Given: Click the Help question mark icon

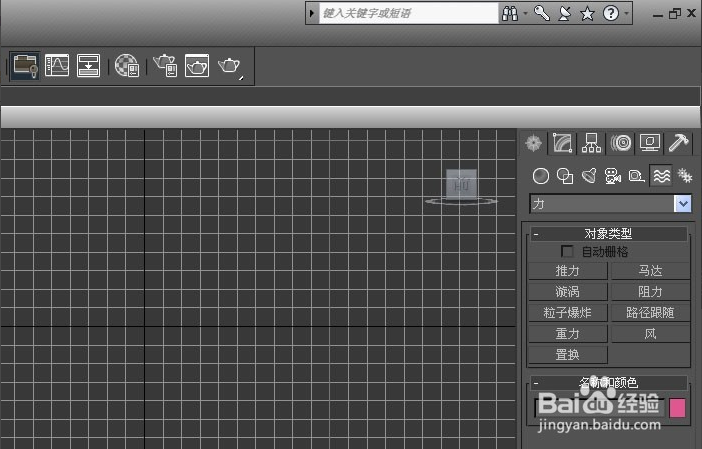Looking at the screenshot, I should [611, 13].
